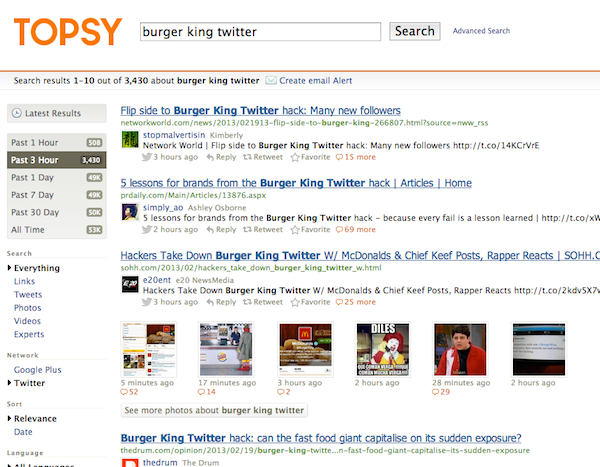The image size is (600, 467).
Task: Choose the All Time time range
Action: point(57,230)
